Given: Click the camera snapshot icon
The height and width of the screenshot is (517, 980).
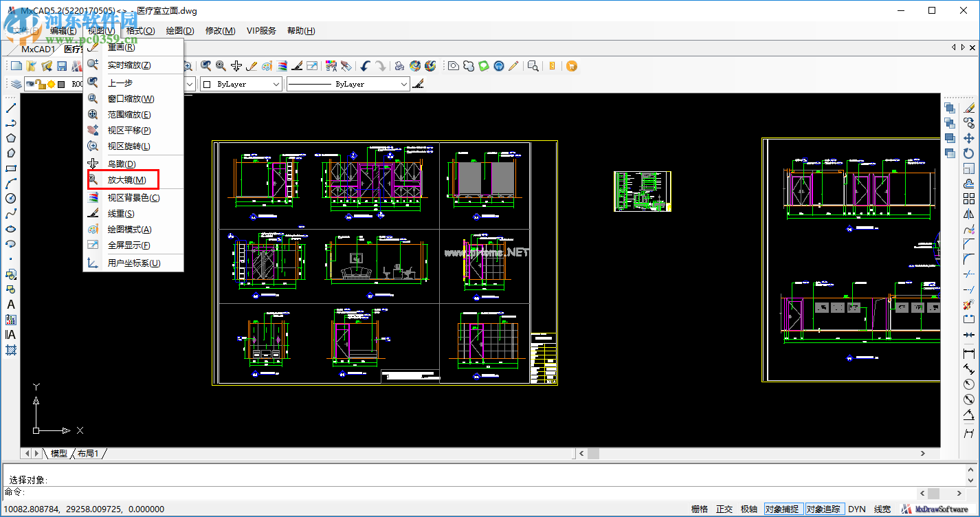Looking at the screenshot, I should pos(454,66).
